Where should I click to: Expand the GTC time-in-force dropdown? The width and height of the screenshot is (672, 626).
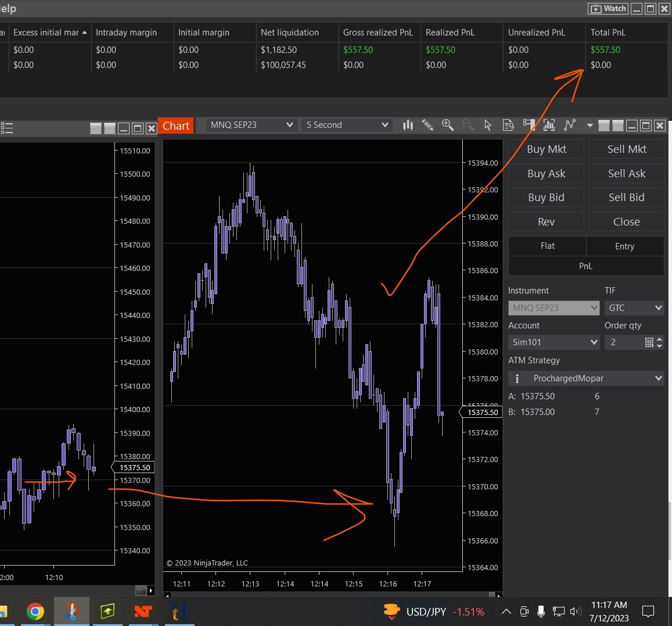[x=634, y=308]
